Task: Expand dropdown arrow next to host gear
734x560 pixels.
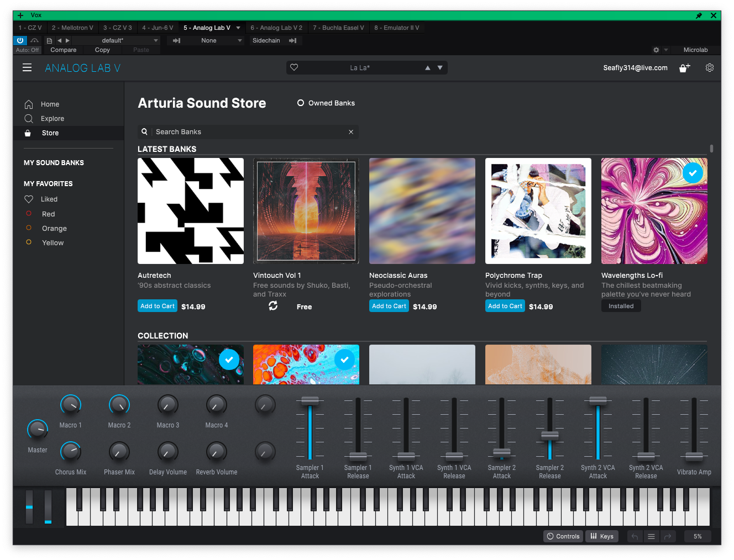Action: [x=666, y=50]
